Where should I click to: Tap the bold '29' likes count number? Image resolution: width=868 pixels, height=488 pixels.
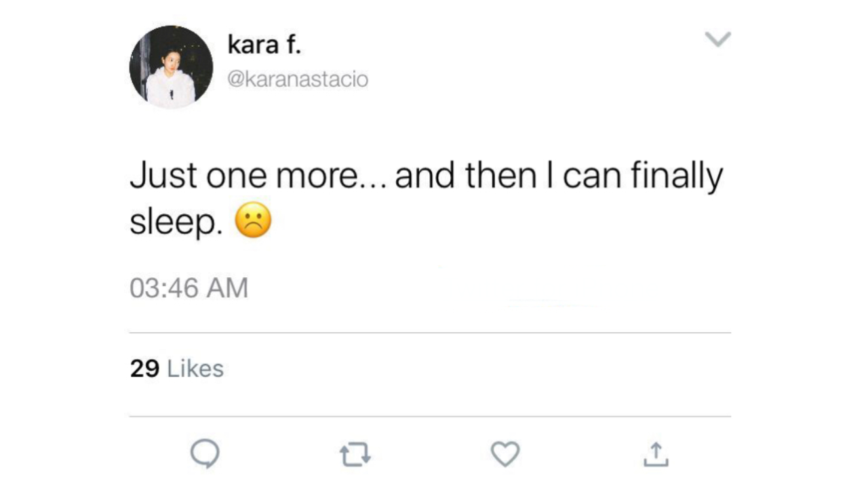144,369
